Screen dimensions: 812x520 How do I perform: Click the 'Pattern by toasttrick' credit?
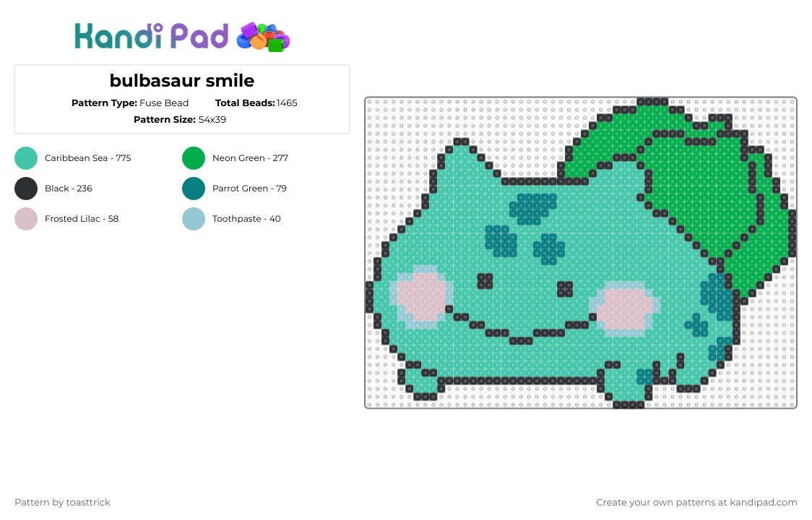tap(63, 503)
